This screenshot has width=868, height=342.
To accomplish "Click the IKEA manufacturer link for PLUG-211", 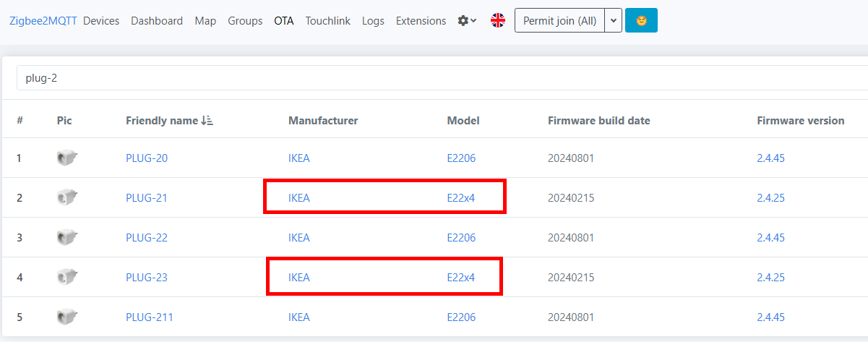I will click(299, 317).
